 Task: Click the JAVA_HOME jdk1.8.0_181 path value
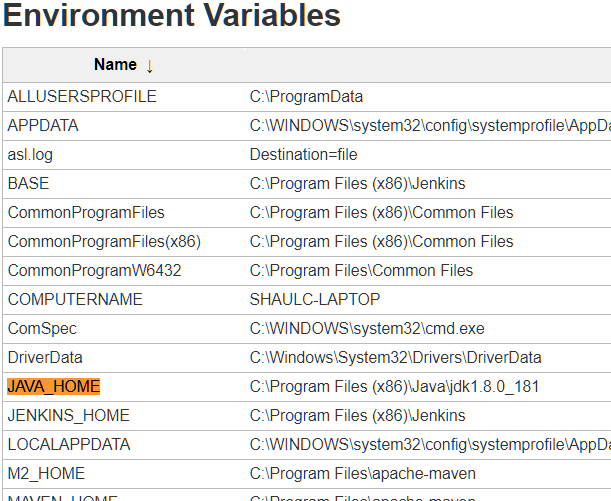point(394,386)
